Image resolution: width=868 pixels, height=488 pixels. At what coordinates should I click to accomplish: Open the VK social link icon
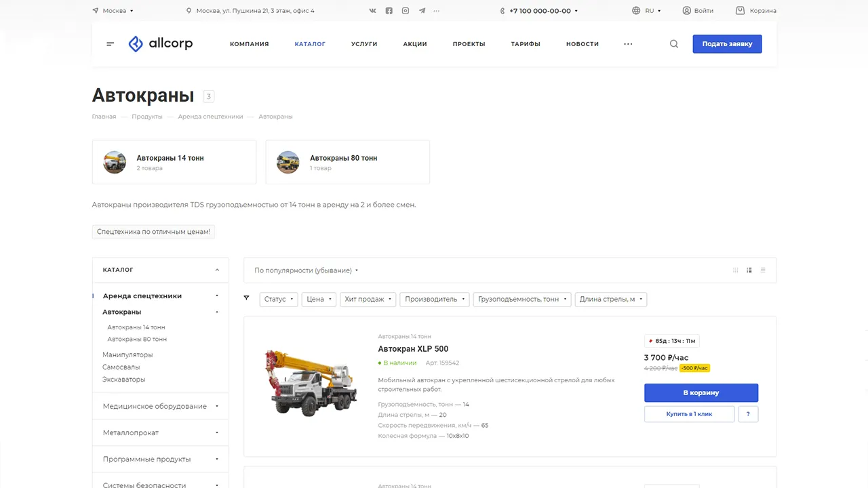(372, 11)
